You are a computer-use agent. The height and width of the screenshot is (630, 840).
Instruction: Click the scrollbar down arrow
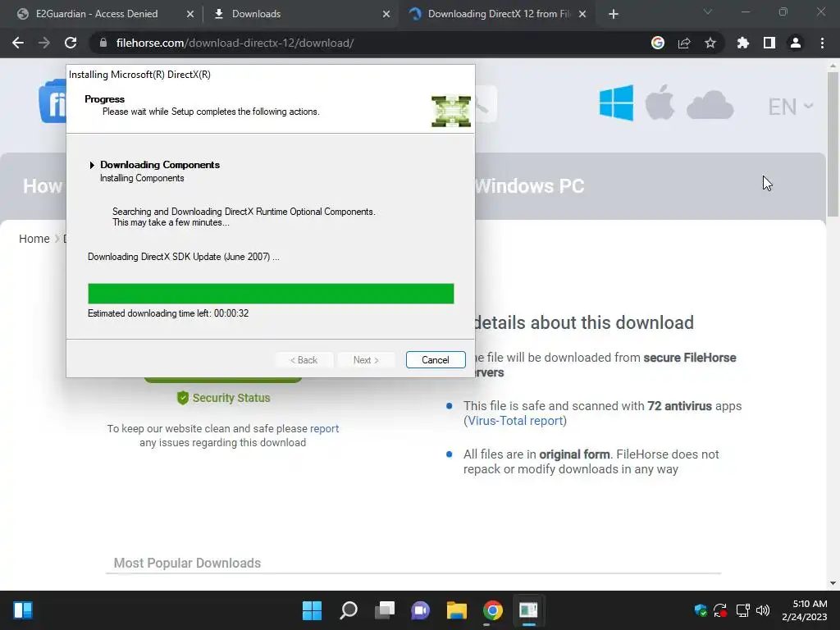point(833,583)
